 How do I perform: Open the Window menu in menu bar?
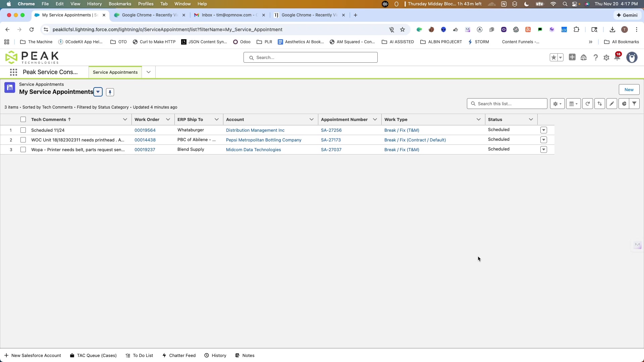[182, 4]
